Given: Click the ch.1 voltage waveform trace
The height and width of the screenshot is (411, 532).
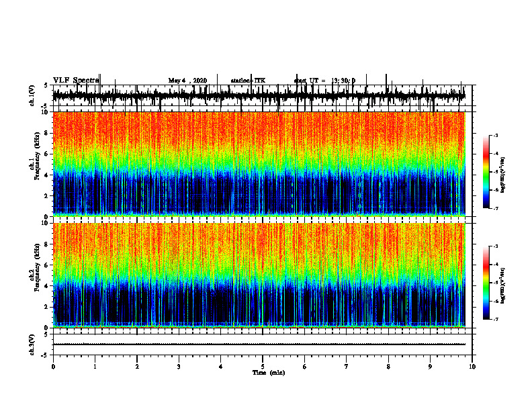Looking at the screenshot, I should tap(259, 95).
